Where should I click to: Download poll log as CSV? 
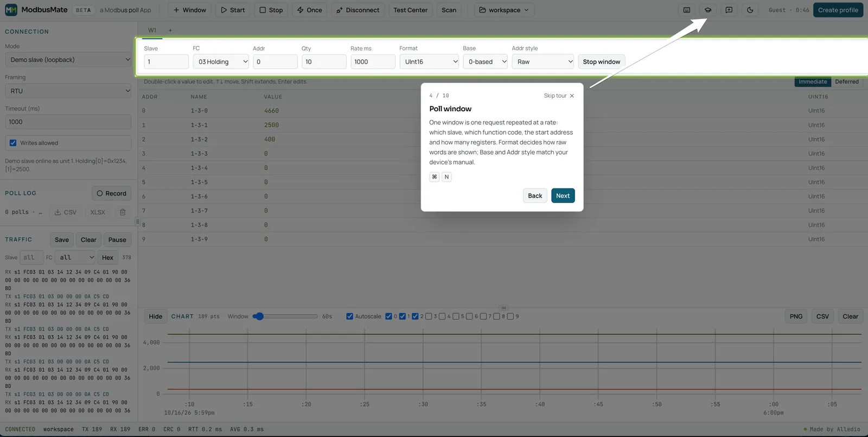tap(66, 212)
